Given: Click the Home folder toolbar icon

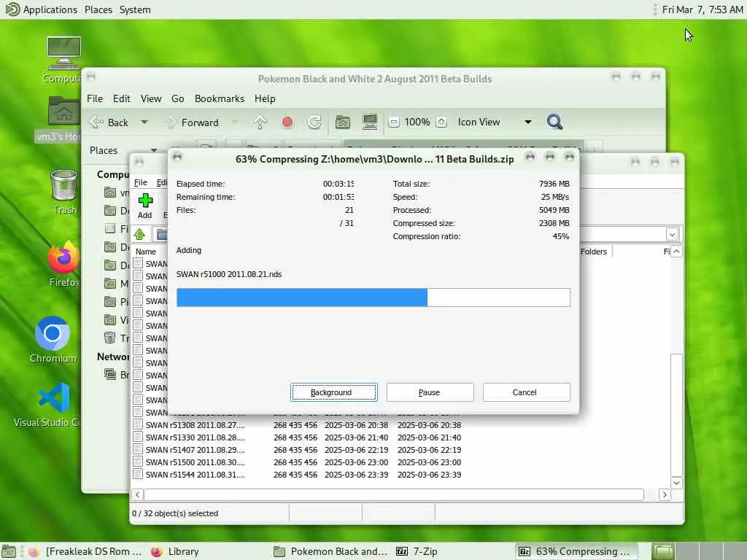Looking at the screenshot, I should click(x=343, y=122).
